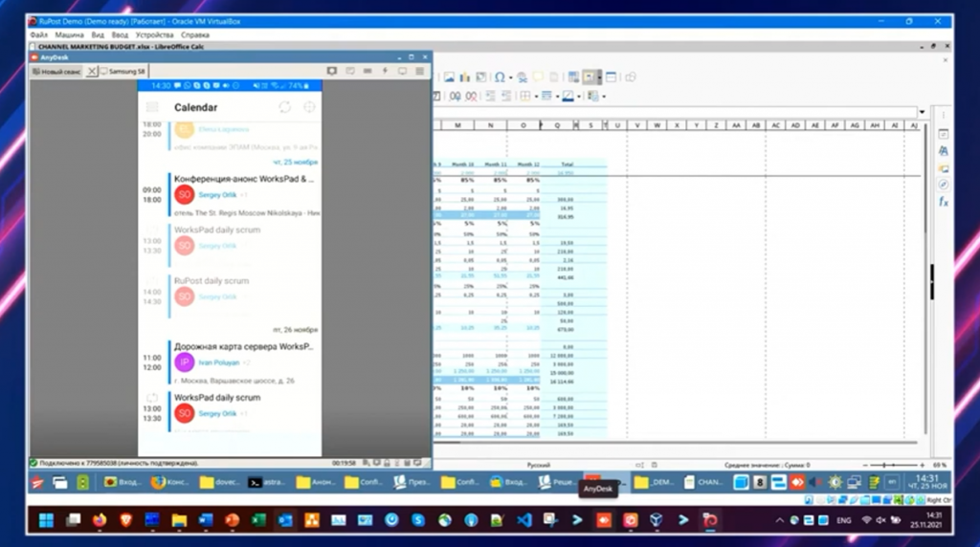Open the Справка menu in VirtualBox
Screen dimensions: 980x547
[195, 35]
